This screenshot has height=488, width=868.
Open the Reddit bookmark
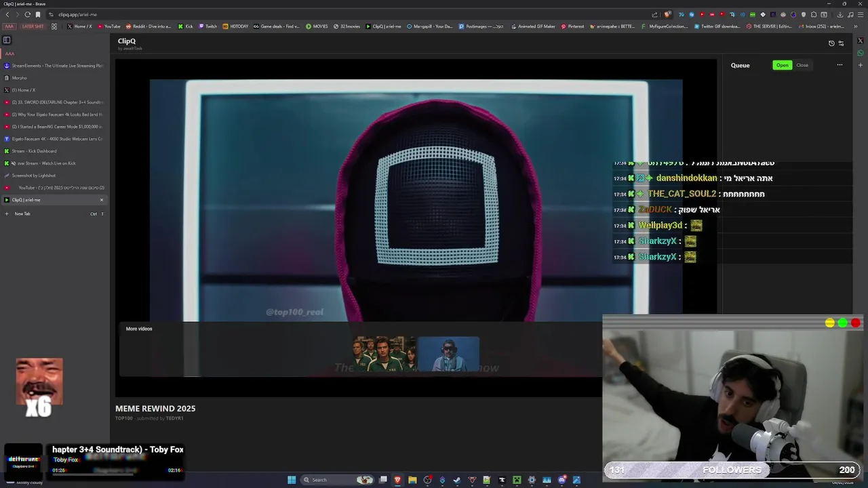point(149,26)
